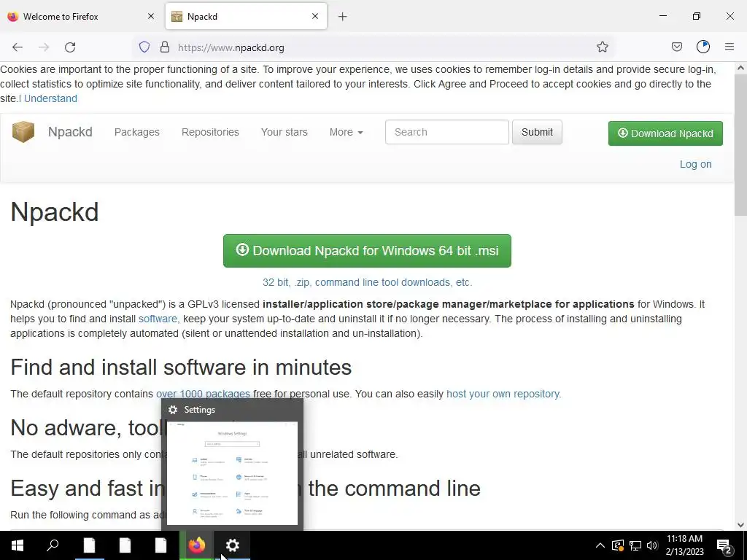Image resolution: width=747 pixels, height=560 pixels.
Task: Reload the current page
Action: point(70,47)
